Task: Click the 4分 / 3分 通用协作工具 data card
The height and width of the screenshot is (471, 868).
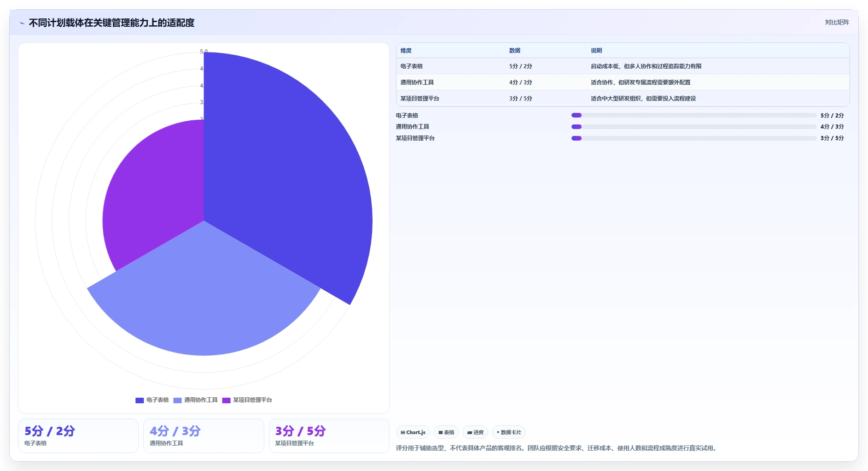Action: 204,436
